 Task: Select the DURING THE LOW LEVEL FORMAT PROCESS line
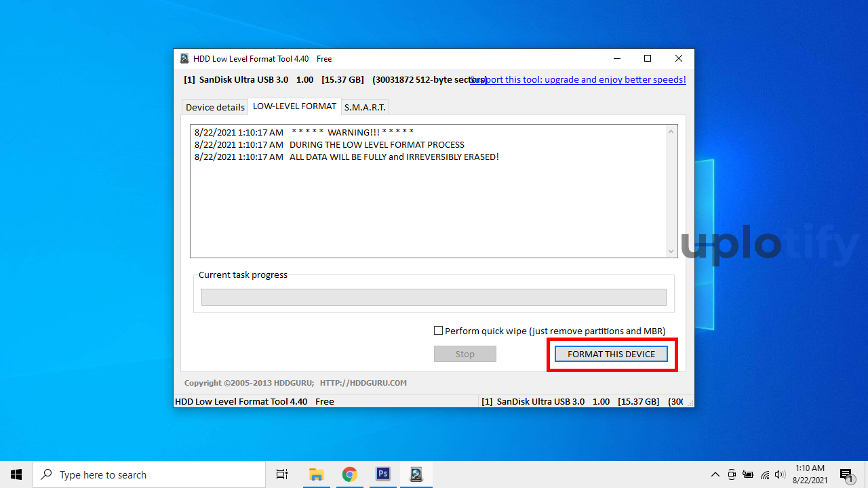[330, 144]
